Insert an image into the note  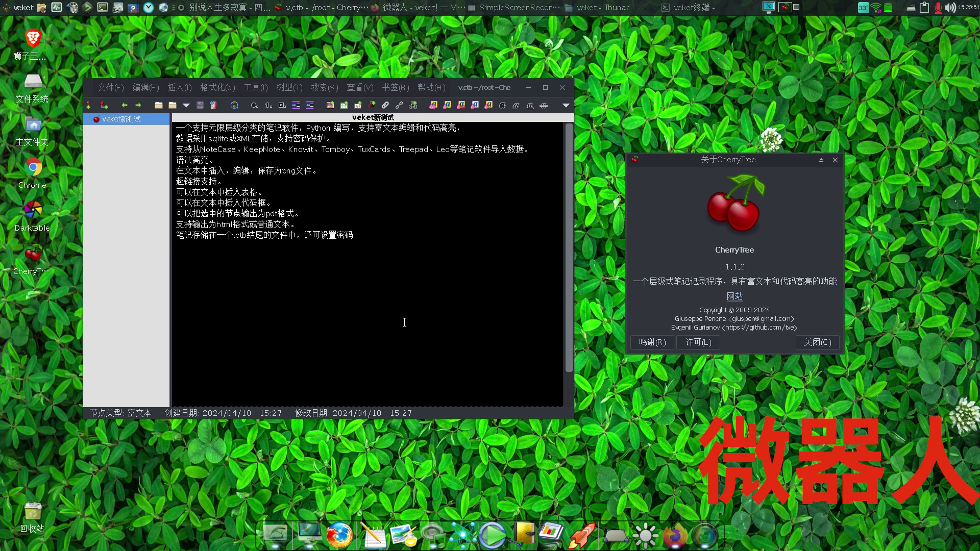330,105
